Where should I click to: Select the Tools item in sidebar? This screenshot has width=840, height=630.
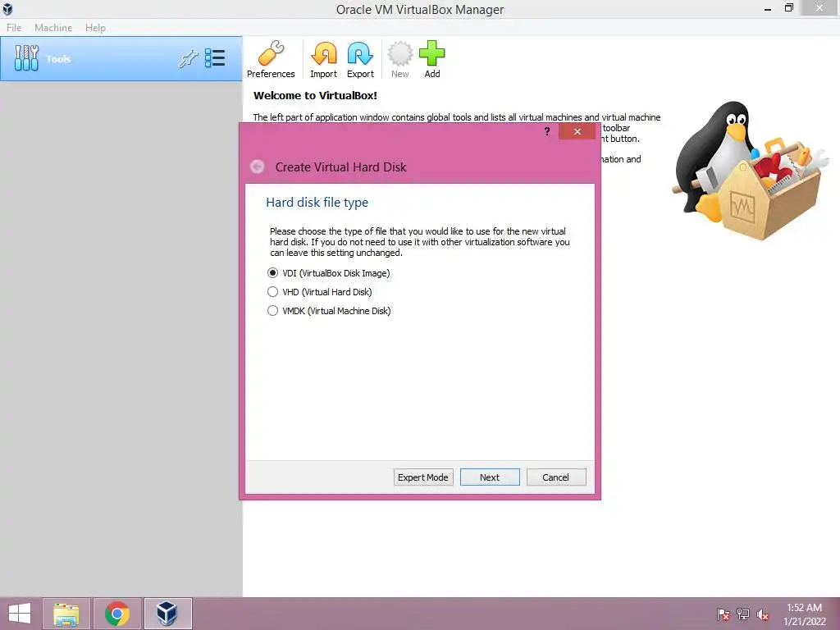pos(121,59)
